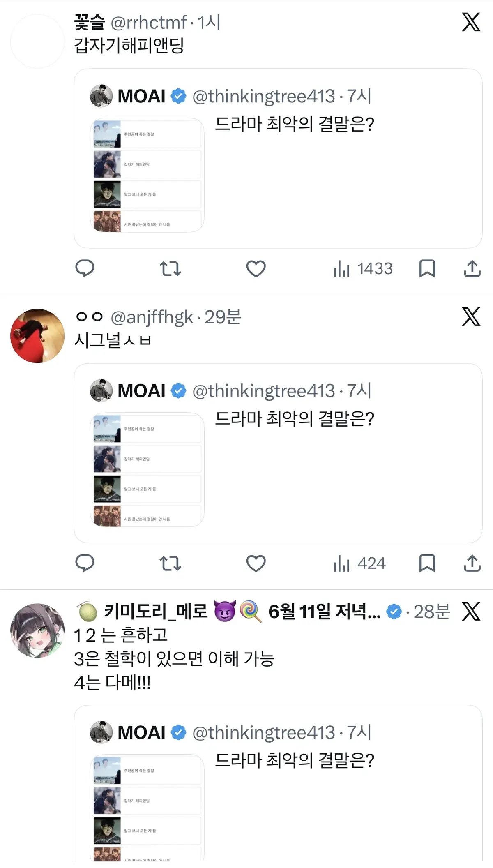Repost the 시그널ㅅㅂ tweet
The height and width of the screenshot is (868, 493).
point(170,563)
